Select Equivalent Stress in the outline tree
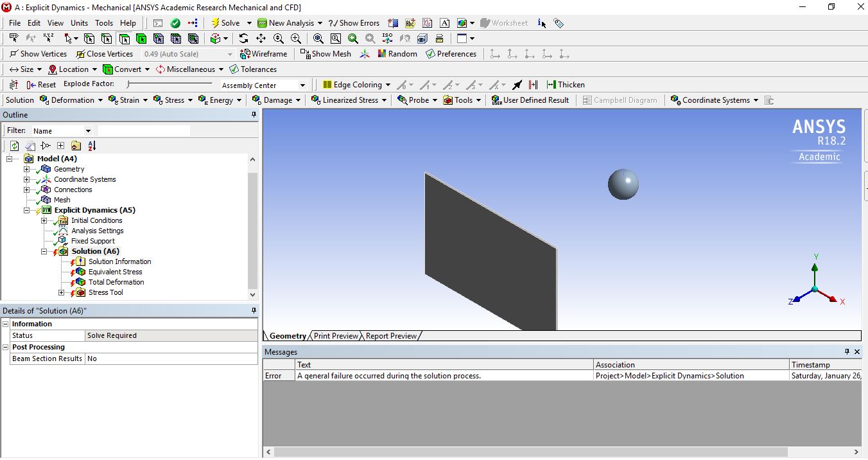This screenshot has height=460, width=868. [x=115, y=272]
